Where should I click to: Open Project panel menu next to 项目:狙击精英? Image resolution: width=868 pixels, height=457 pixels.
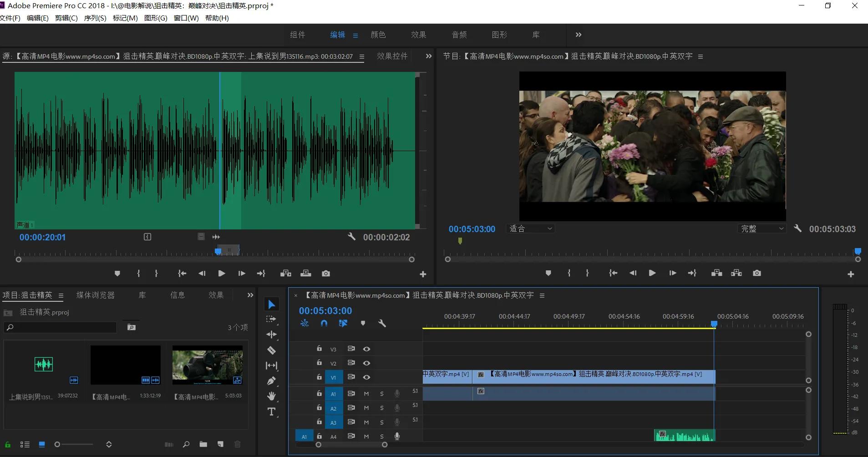[61, 296]
